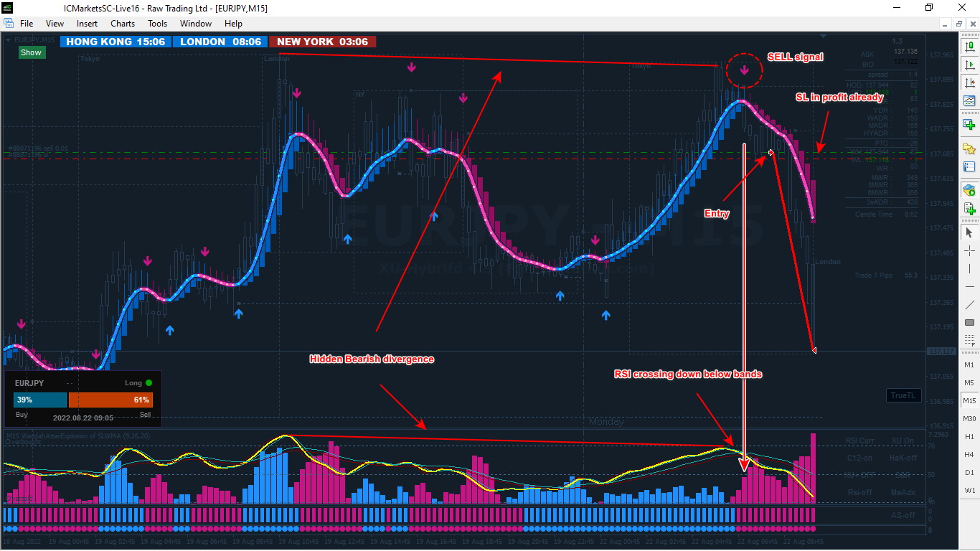The width and height of the screenshot is (980, 551).
Task: Toggle the HaK-off chart button
Action: [x=903, y=458]
